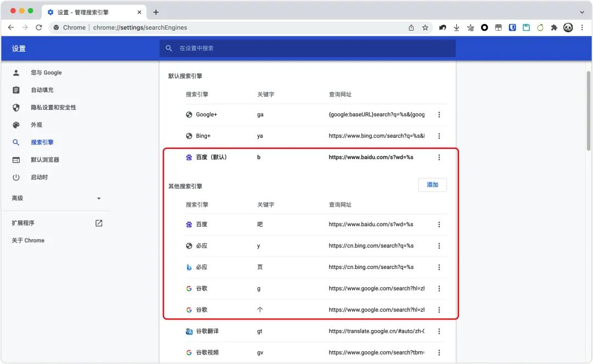The width and height of the screenshot is (593, 364).
Task: Click the starred bookmark list extension icon
Action: tap(471, 27)
